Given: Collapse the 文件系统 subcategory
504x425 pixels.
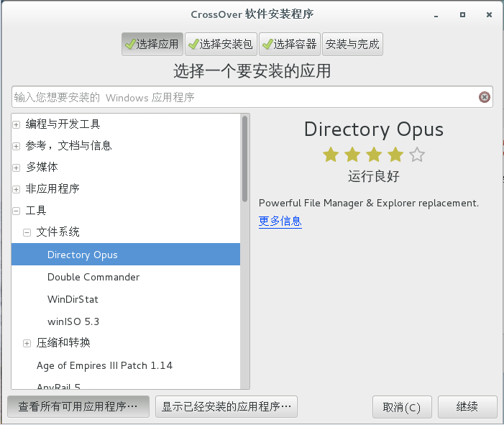Looking at the screenshot, I should (x=27, y=232).
